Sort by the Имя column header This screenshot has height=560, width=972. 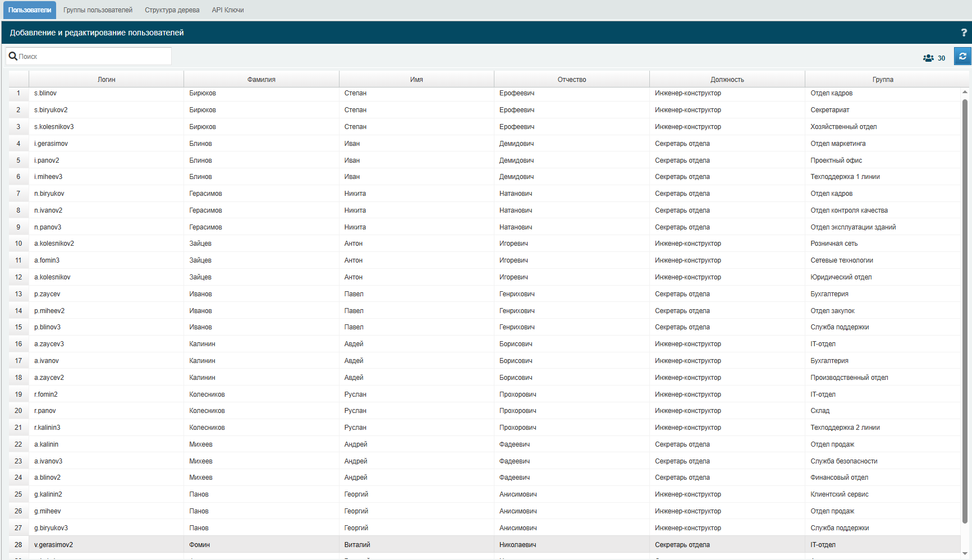click(416, 80)
